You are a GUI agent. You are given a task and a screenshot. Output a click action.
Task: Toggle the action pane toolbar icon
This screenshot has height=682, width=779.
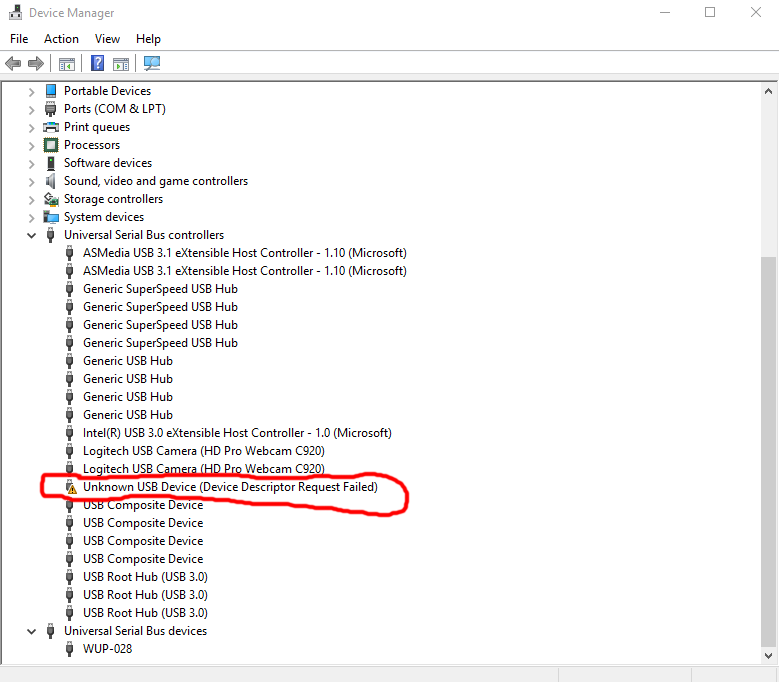121,64
